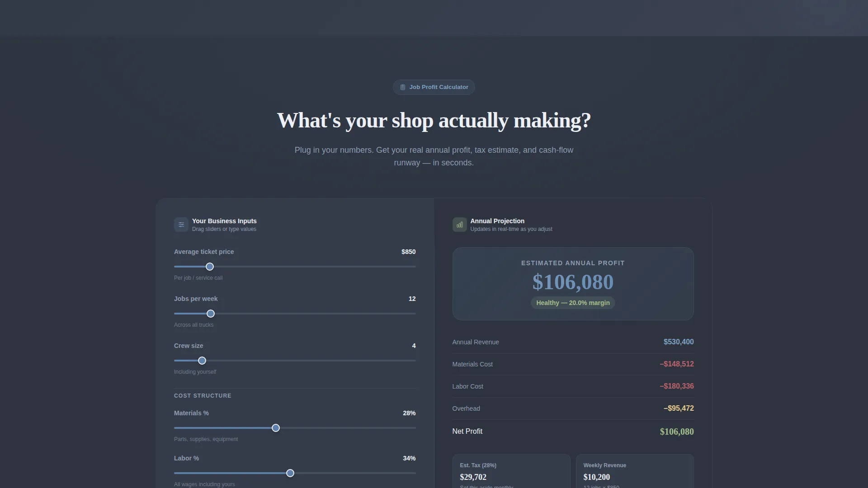Click the Average ticket price slider handle

point(210,267)
